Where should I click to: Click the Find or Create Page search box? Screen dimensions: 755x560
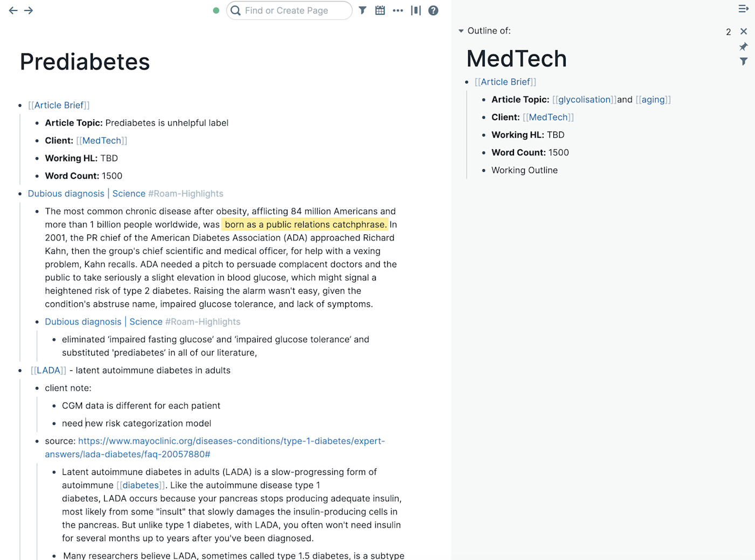[x=291, y=10]
